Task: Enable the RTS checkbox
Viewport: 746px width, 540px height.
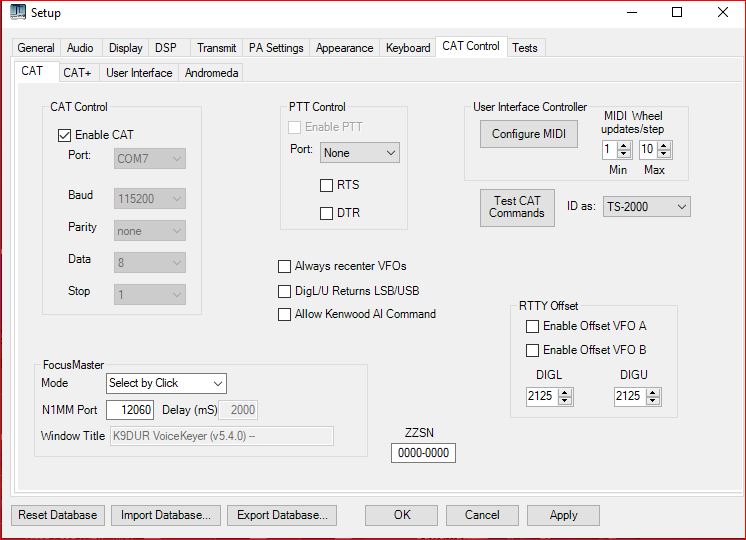Action: [x=326, y=185]
